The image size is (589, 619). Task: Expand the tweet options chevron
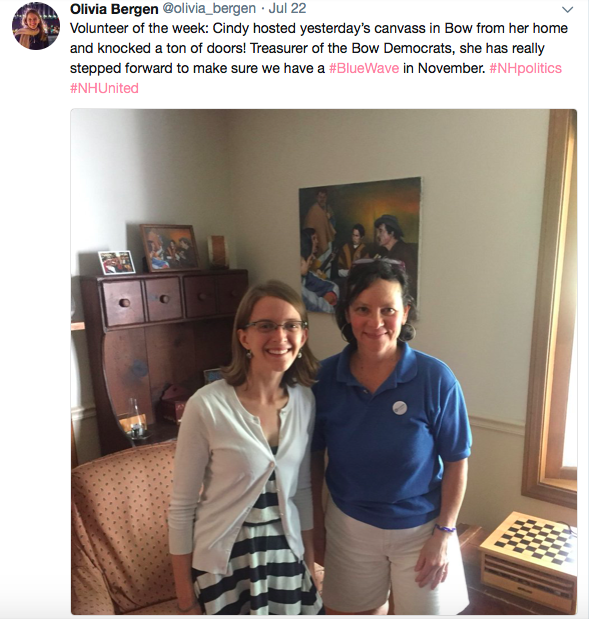pos(567,9)
